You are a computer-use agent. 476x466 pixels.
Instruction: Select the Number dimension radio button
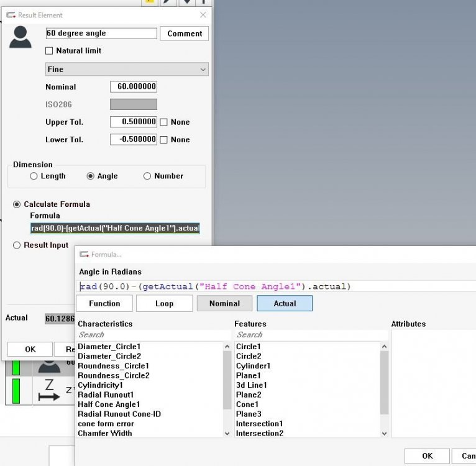(x=147, y=176)
